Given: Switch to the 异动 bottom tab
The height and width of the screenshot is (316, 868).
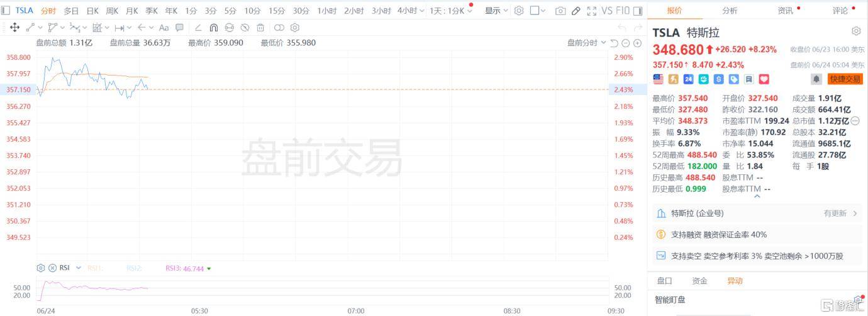Looking at the screenshot, I should [x=735, y=281].
